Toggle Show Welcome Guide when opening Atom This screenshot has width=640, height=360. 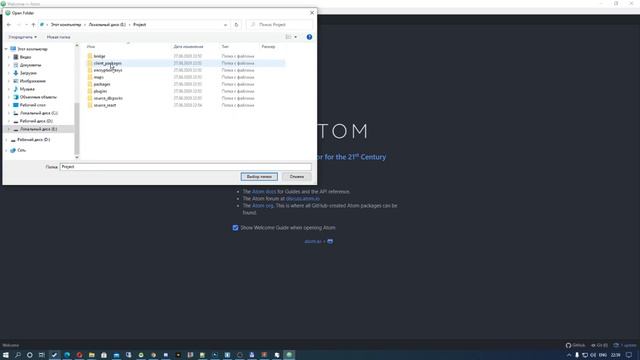[236, 228]
